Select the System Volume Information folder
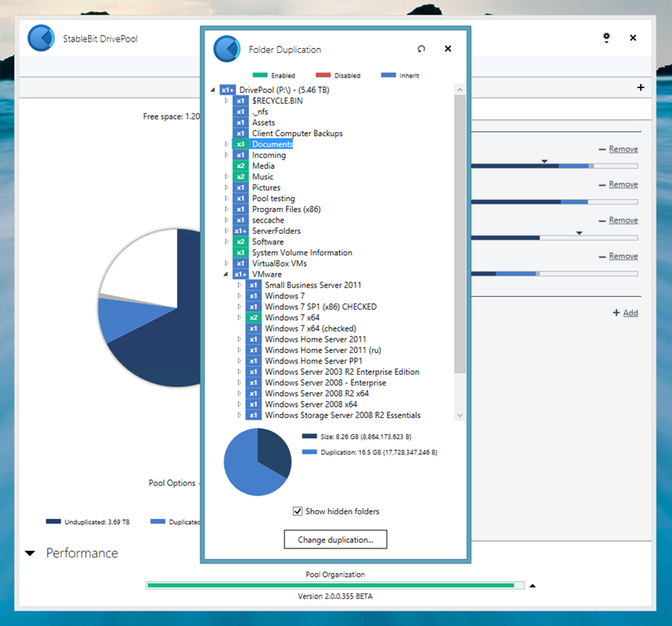The image size is (672, 626). pos(302,253)
